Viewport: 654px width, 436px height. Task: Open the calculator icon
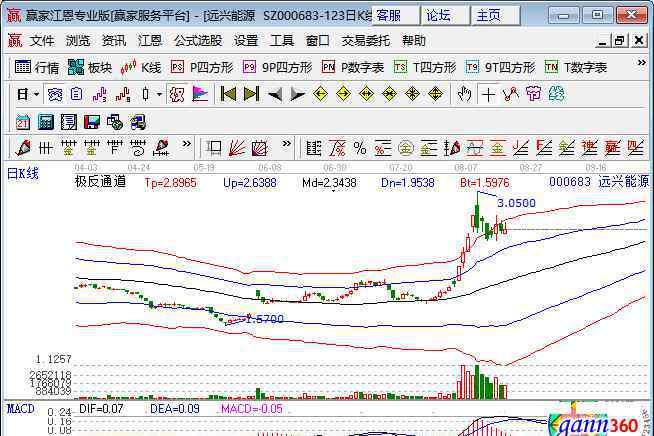[x=45, y=122]
